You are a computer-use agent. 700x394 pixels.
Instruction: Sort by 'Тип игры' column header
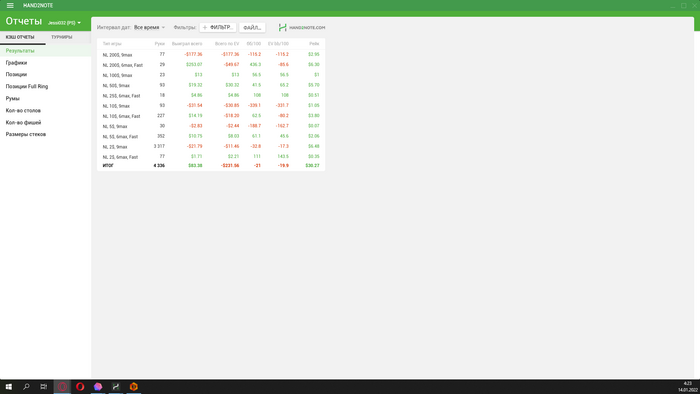click(x=112, y=44)
